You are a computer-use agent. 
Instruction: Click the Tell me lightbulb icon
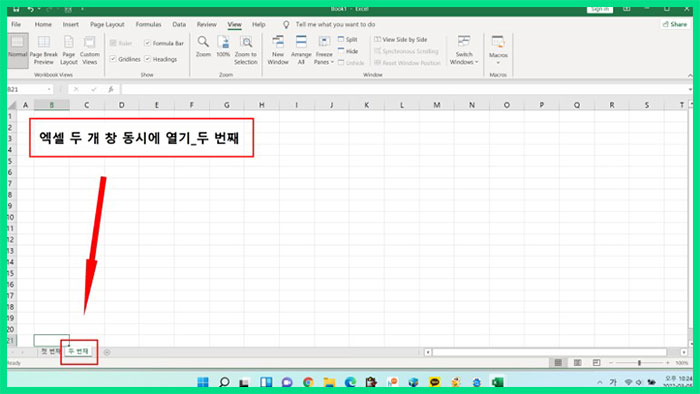click(286, 25)
